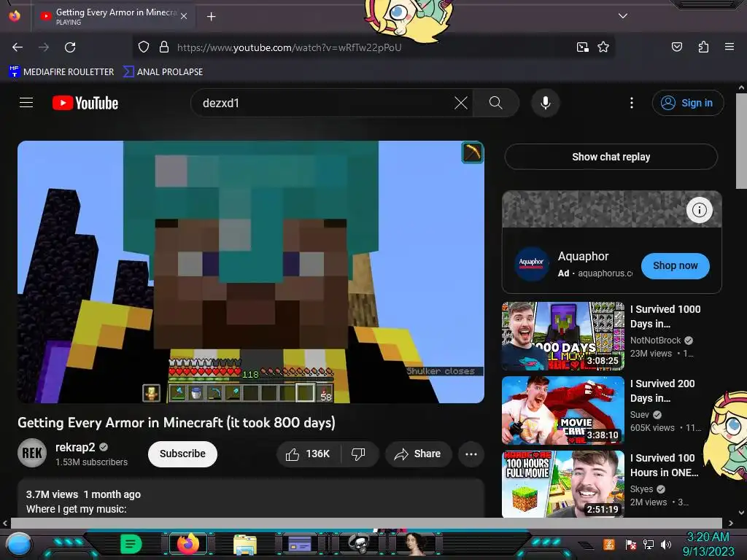The width and height of the screenshot is (747, 560).
Task: Open File Explorer from taskbar
Action: coord(245,545)
